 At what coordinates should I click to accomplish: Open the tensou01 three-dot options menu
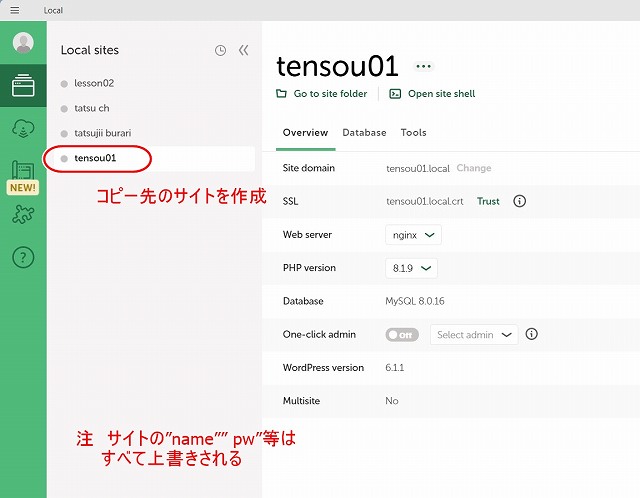click(x=424, y=67)
